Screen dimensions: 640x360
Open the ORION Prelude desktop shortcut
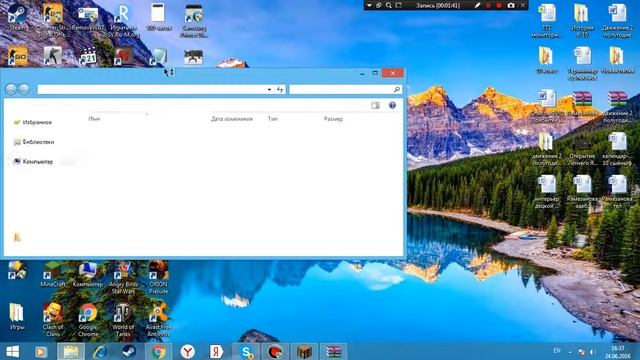[158, 278]
